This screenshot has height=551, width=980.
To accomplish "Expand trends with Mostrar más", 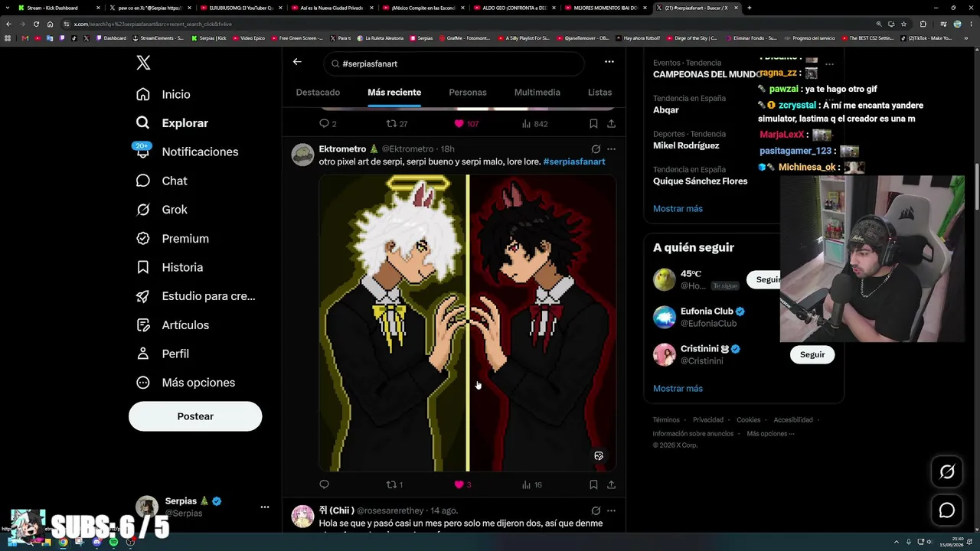I will coord(678,209).
